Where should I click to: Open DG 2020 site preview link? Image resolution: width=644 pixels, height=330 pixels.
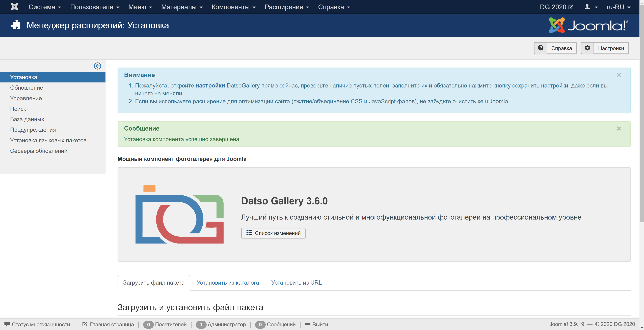(556, 7)
